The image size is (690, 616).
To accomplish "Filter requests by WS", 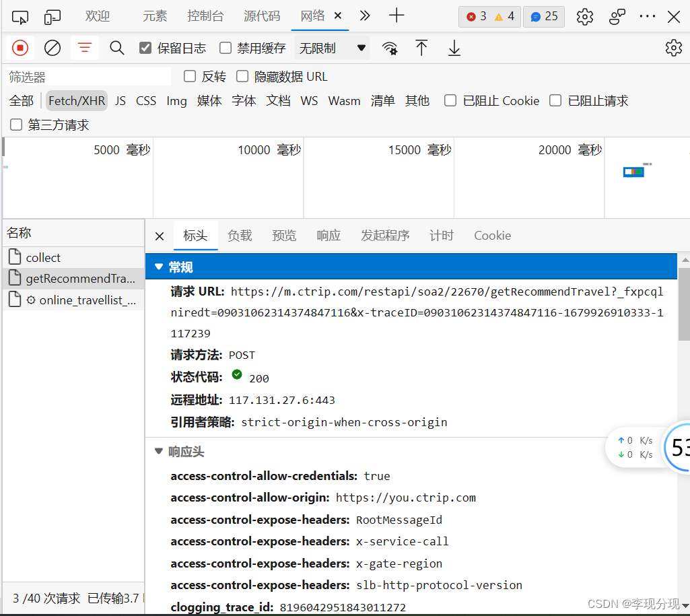I will tap(309, 101).
